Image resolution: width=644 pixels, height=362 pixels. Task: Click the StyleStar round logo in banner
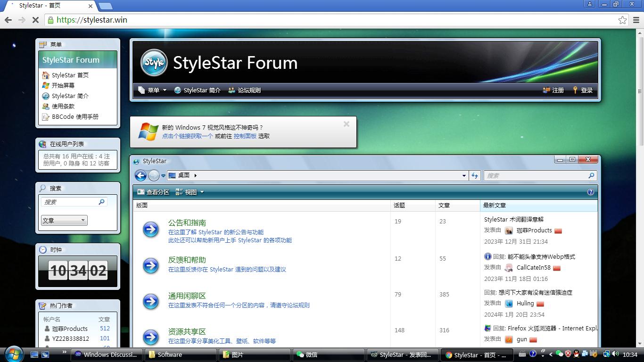pyautogui.click(x=154, y=63)
